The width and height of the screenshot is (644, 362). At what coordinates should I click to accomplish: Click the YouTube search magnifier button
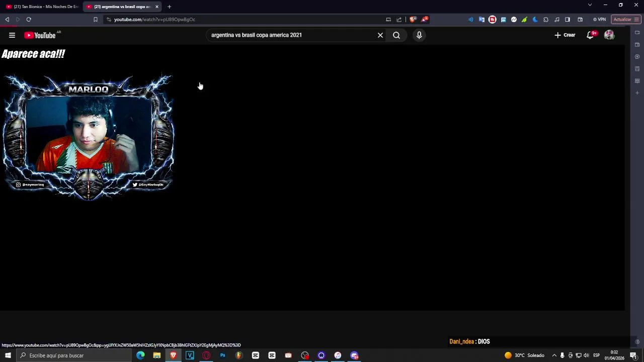click(396, 35)
